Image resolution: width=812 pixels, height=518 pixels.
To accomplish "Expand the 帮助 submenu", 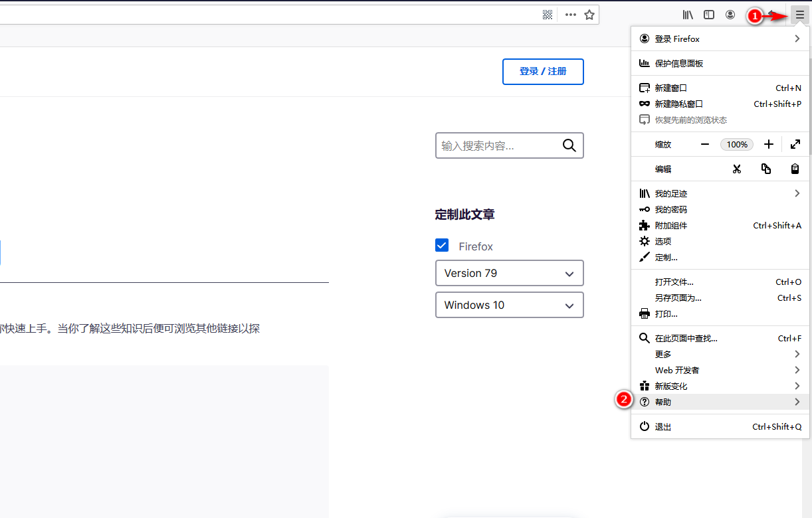I will pos(720,402).
